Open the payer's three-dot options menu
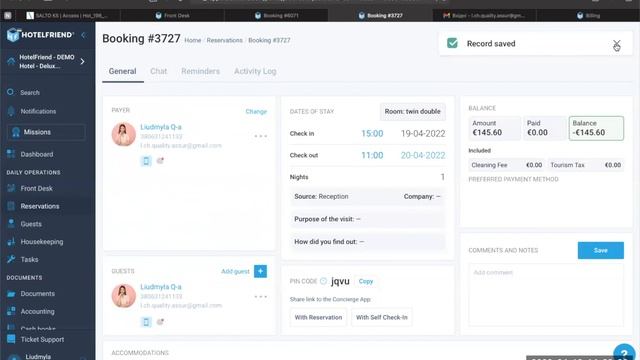Screen dimensions: 640x360 click(x=260, y=136)
